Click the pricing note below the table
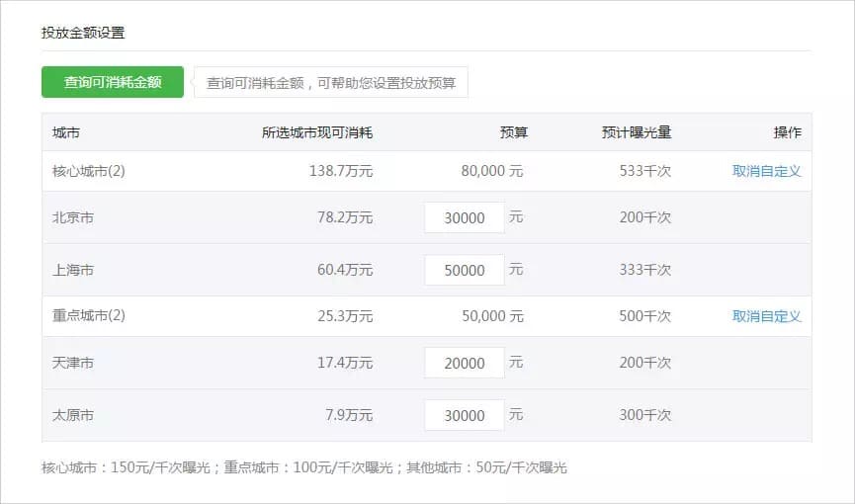This screenshot has height=504, width=855. click(x=304, y=467)
